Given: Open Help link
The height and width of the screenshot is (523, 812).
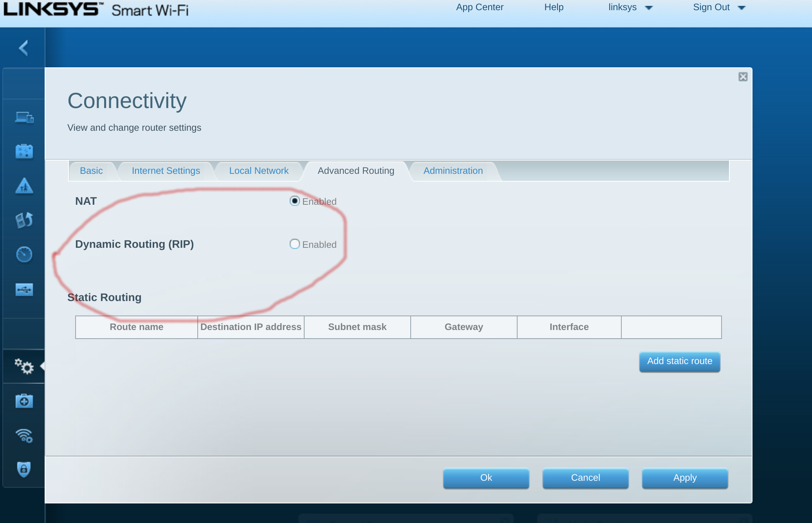Looking at the screenshot, I should [554, 7].
